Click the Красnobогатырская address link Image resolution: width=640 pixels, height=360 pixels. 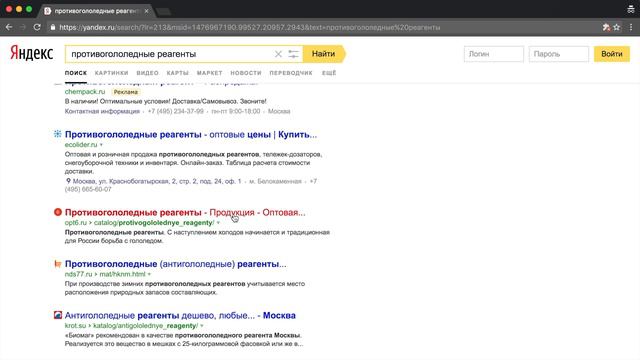pyautogui.click(x=157, y=181)
